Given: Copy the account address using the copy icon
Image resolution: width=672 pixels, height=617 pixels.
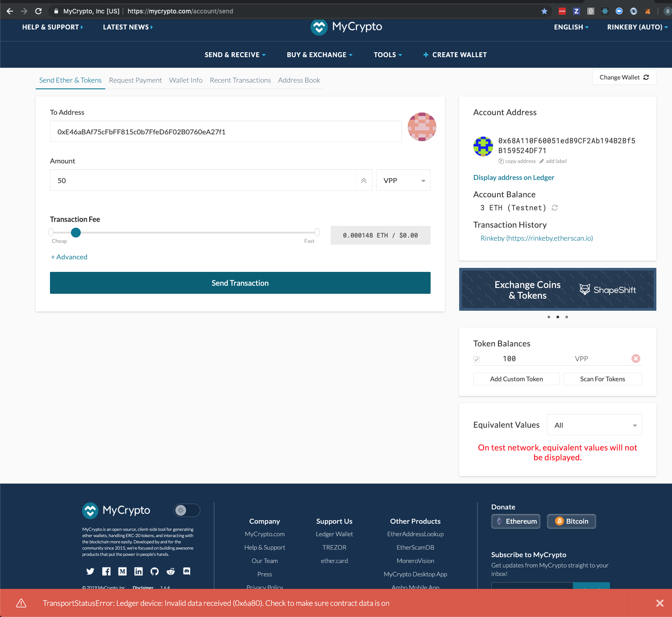Looking at the screenshot, I should (x=500, y=161).
